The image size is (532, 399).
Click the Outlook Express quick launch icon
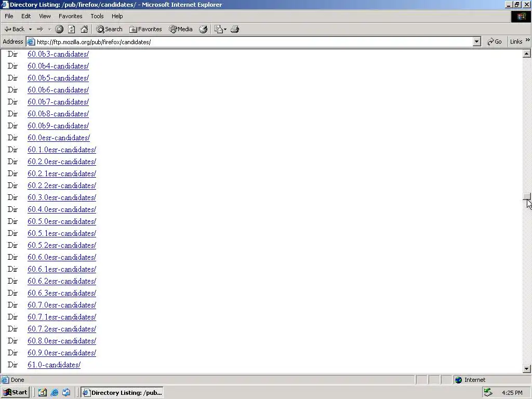pos(66,393)
